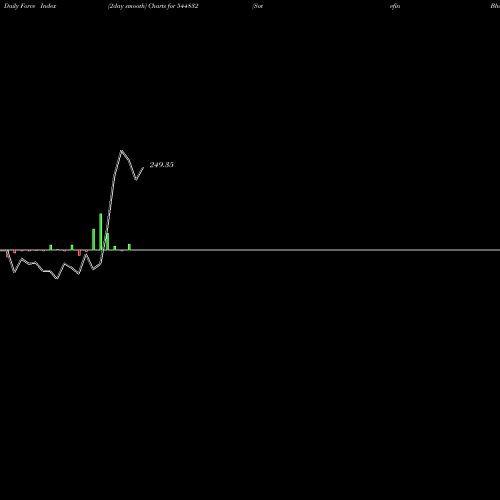Screen dimensions: 500x500
Task: Click the first small green bar on left
Action: click(x=51, y=247)
